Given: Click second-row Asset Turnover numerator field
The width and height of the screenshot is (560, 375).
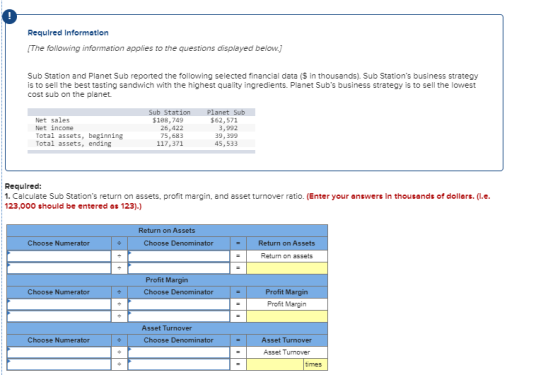Looking at the screenshot, I should tap(59, 364).
